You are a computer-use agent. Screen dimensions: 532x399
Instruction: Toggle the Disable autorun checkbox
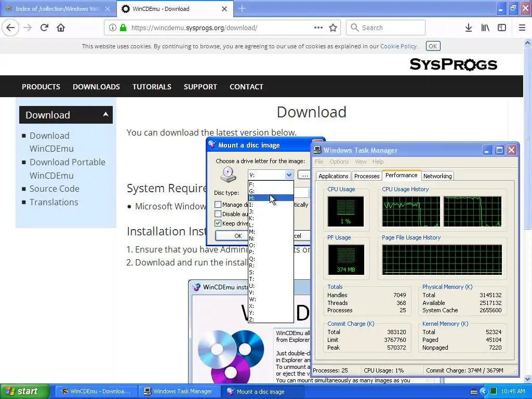(218, 214)
